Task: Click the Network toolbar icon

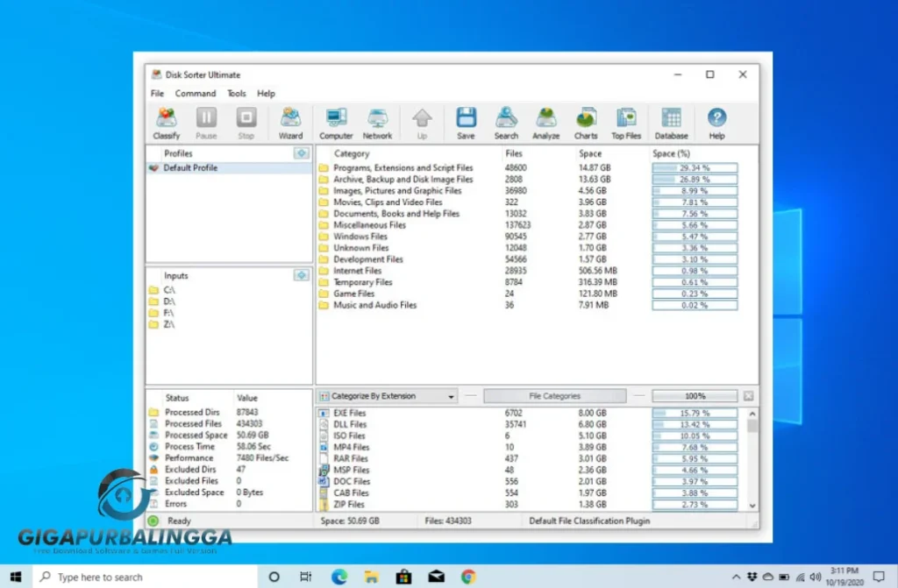Action: click(377, 123)
